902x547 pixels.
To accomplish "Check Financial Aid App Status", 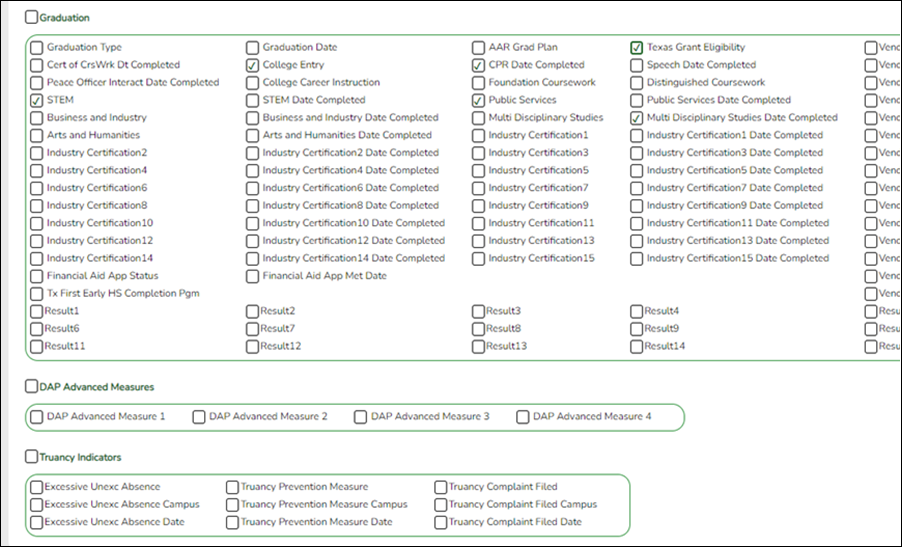I will [x=37, y=277].
